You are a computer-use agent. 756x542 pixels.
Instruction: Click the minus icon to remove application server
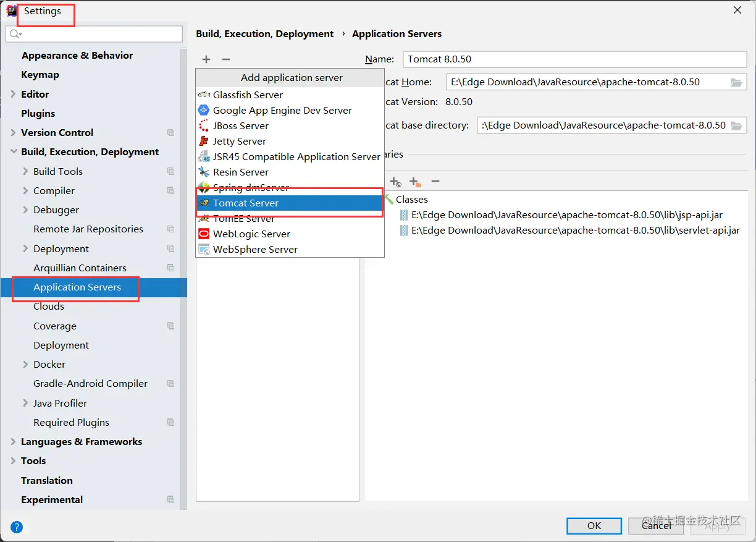[x=226, y=59]
